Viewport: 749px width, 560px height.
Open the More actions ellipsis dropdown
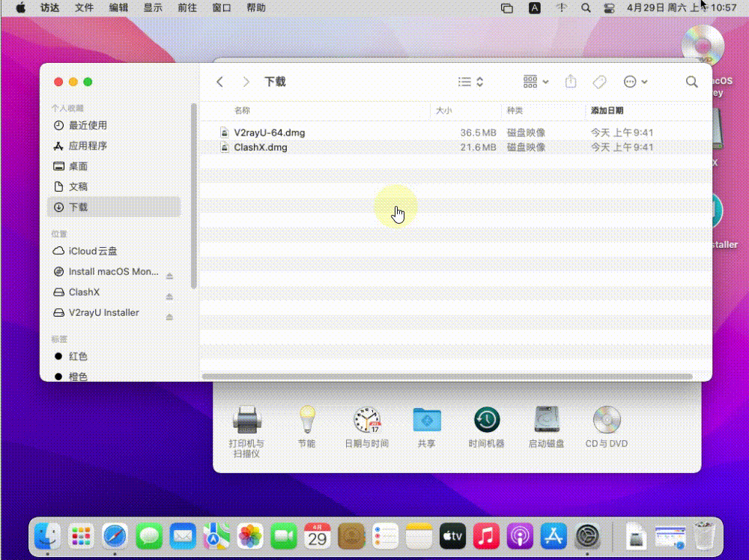pyautogui.click(x=635, y=82)
